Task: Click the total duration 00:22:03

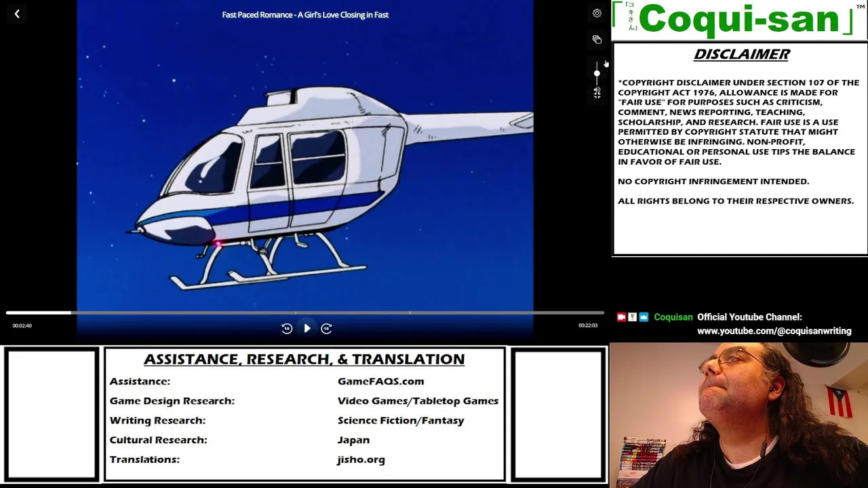Action: point(588,326)
